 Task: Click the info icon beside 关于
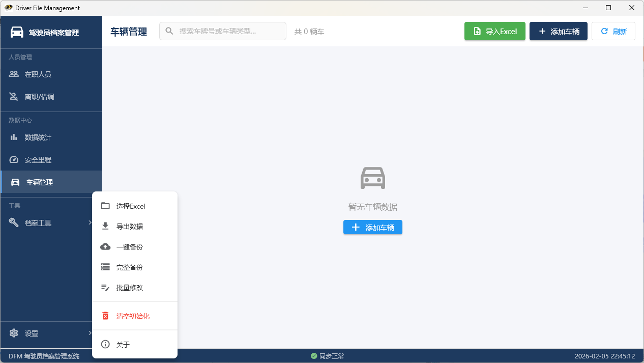(105, 345)
